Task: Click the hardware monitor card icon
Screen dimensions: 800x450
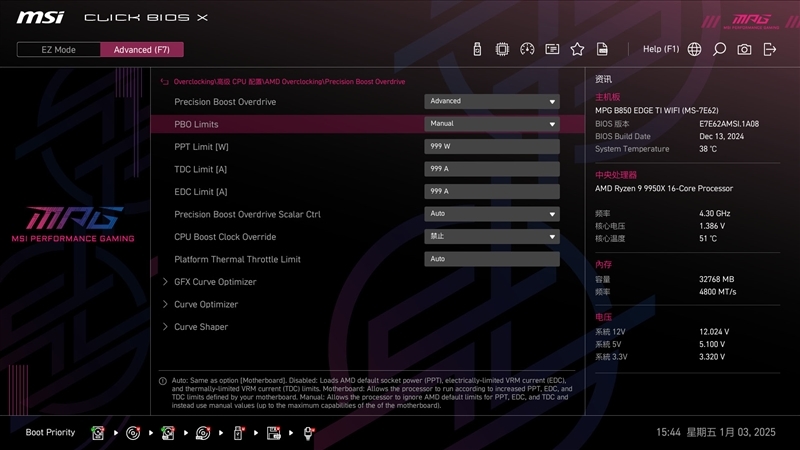Action: tap(552, 49)
